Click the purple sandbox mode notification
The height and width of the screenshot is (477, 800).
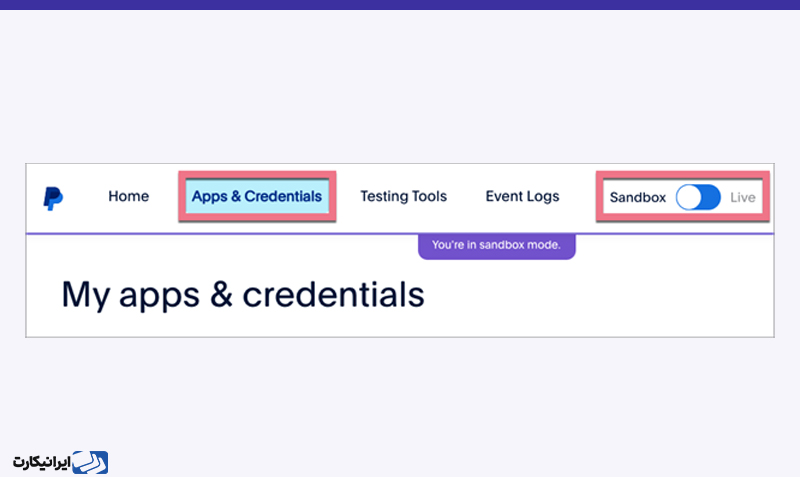(x=496, y=246)
